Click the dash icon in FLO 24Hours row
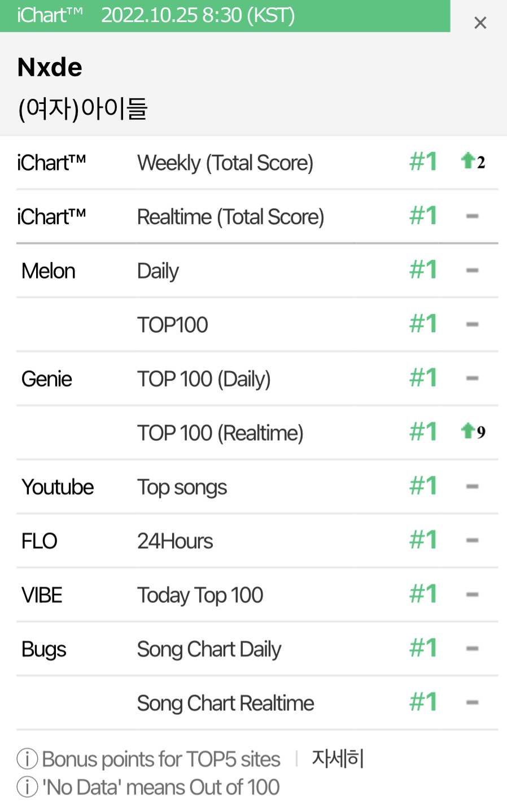Image resolution: width=507 pixels, height=812 pixels. tap(473, 540)
